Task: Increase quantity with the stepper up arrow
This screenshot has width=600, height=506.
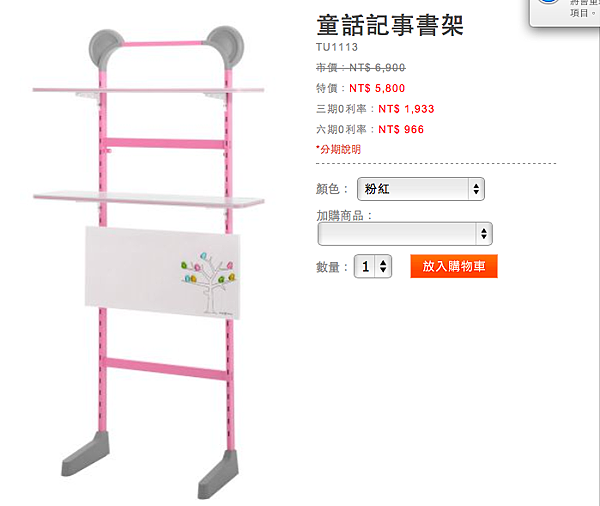Action: click(x=383, y=262)
